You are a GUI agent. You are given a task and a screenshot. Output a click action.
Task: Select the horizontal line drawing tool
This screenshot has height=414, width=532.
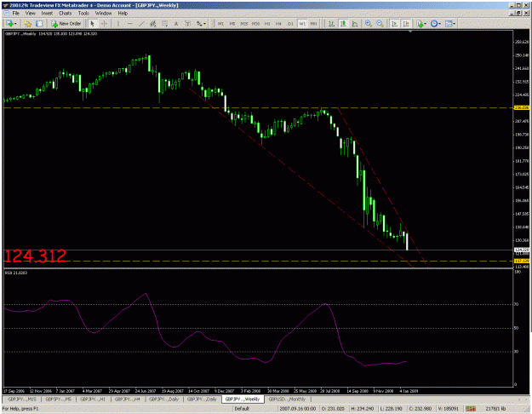pyautogui.click(x=129, y=24)
